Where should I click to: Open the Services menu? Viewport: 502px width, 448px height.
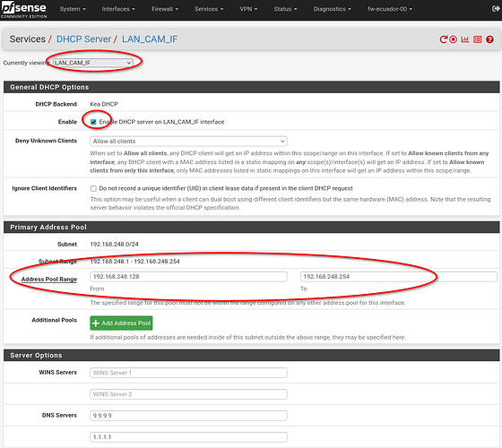pyautogui.click(x=209, y=9)
